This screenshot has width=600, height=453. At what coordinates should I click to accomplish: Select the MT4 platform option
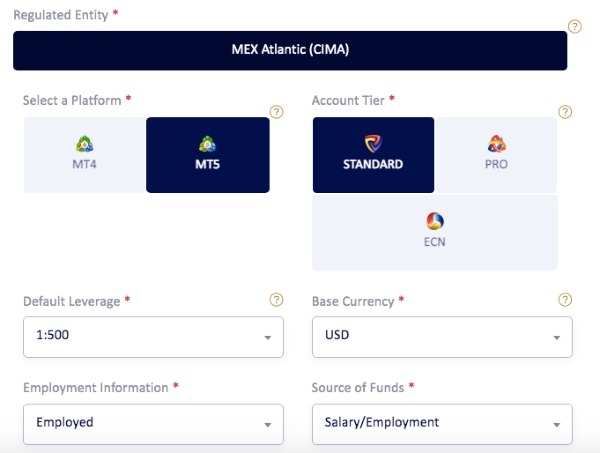(85, 155)
